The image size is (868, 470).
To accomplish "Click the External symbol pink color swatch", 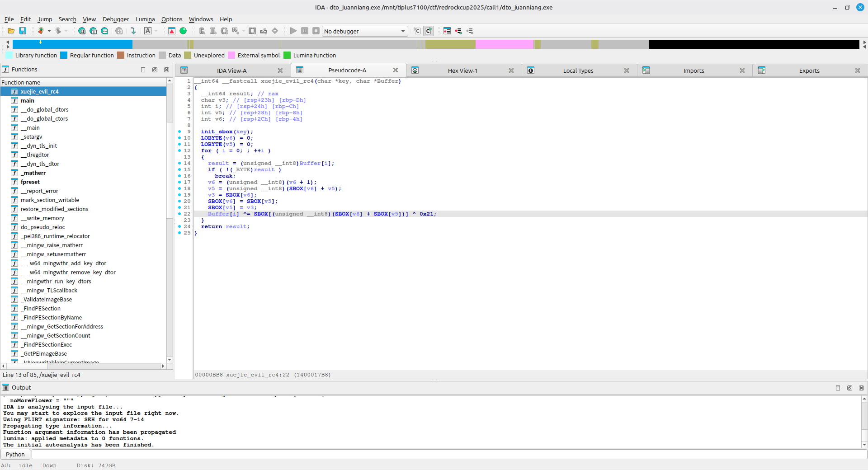I will tap(231, 55).
